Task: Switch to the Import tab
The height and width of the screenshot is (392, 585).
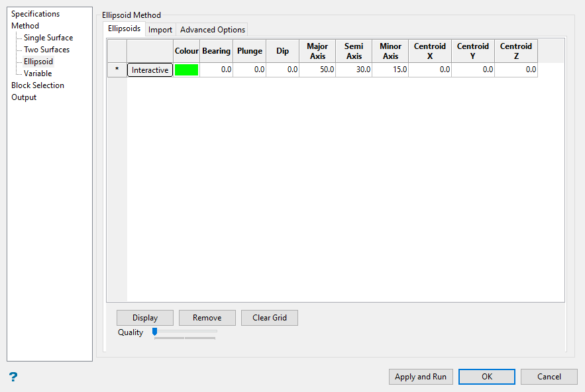Action: click(160, 30)
